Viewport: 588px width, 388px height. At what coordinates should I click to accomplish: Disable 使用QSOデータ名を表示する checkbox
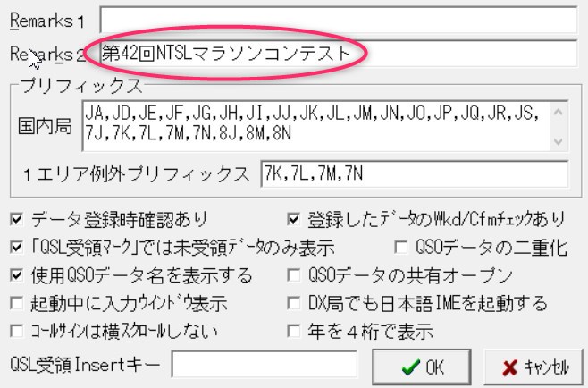(18, 274)
